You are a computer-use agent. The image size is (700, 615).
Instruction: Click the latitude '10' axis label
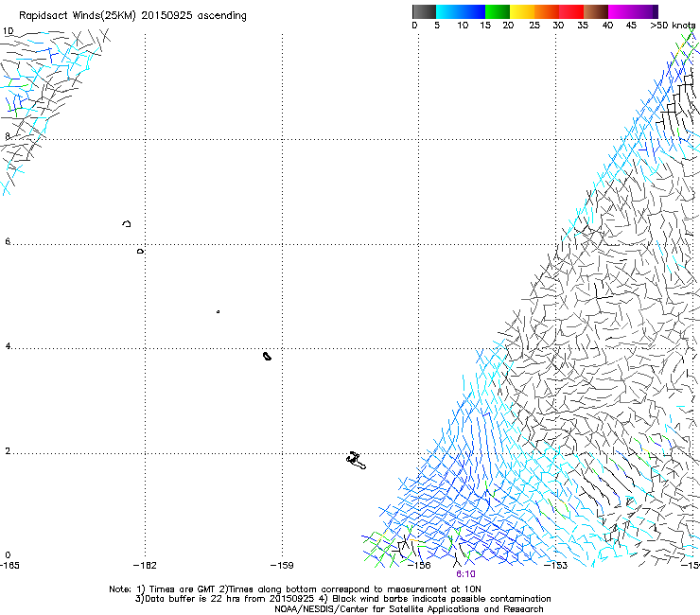(x=8, y=31)
